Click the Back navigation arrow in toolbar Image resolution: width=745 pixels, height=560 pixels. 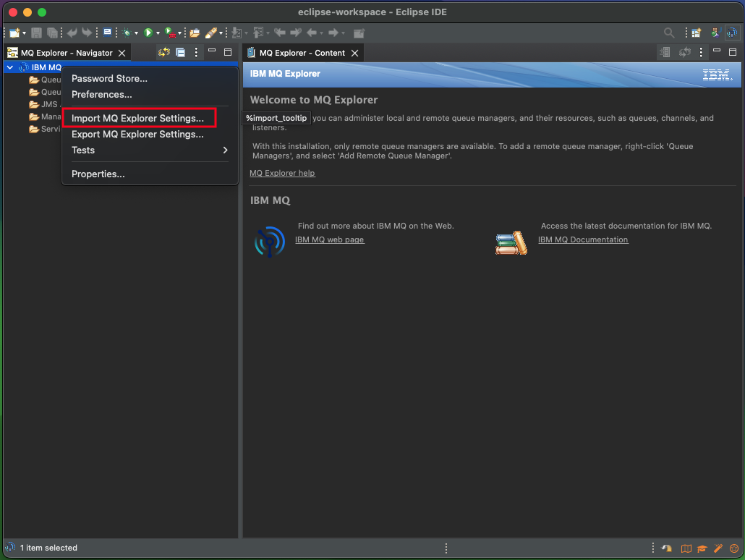[312, 33]
